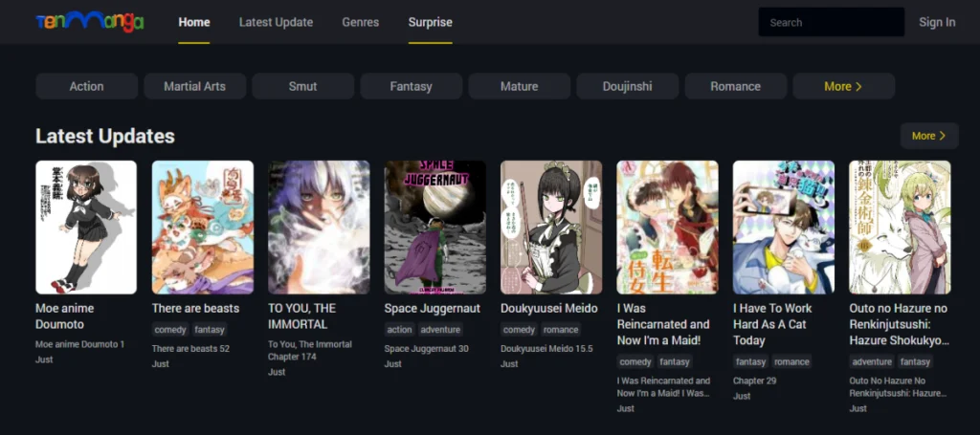Click fantasy tag under There are beasts

(210, 330)
